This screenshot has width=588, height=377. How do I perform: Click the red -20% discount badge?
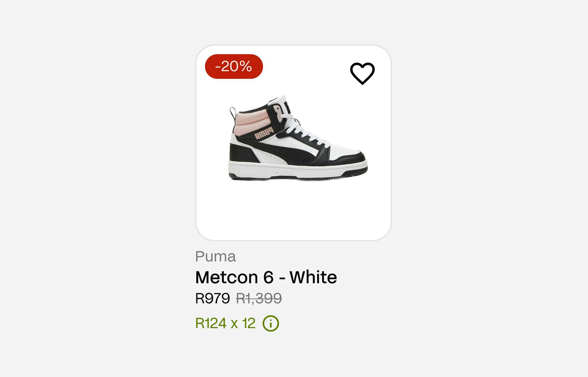pyautogui.click(x=234, y=66)
